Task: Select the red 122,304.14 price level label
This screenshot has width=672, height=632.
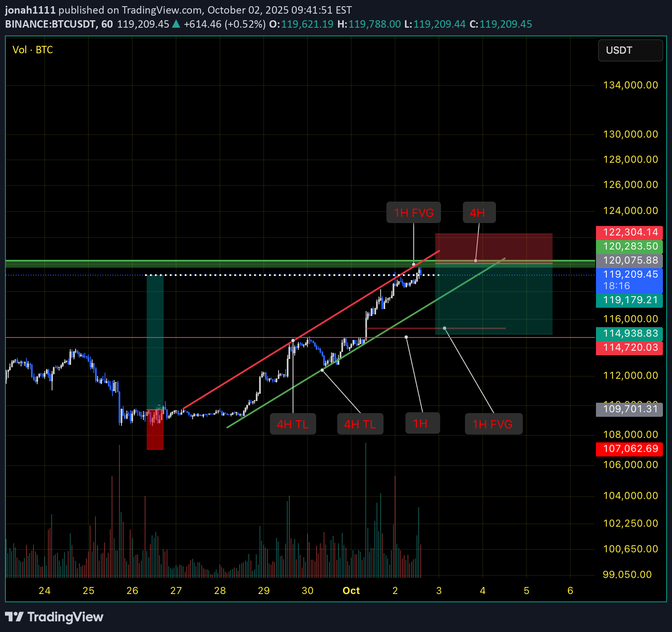Action: [629, 232]
